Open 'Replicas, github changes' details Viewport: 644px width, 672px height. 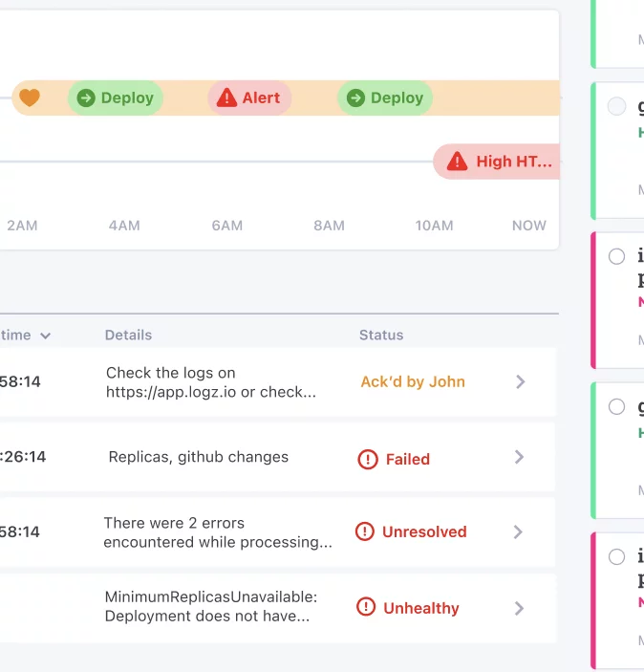click(x=199, y=457)
